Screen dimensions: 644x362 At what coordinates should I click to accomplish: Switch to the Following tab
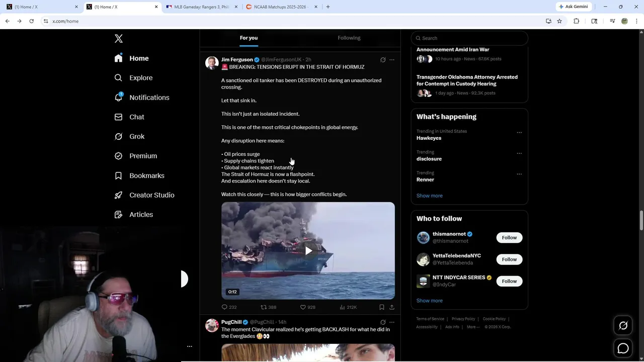click(x=349, y=38)
